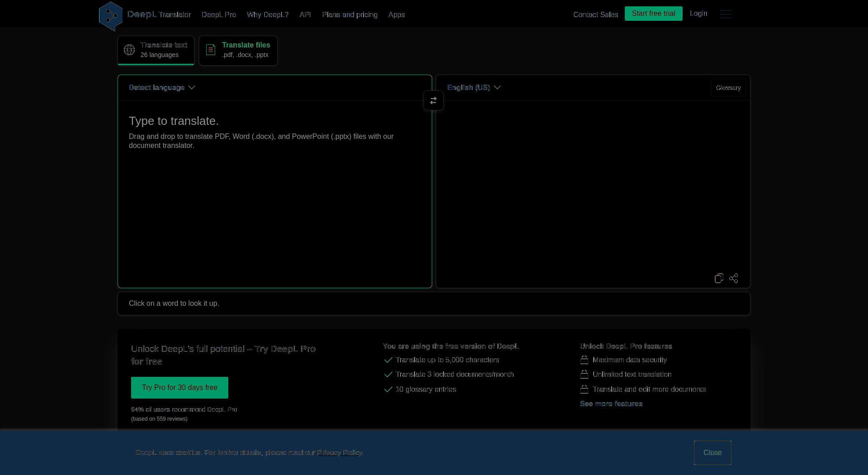Click 'Unlock DeepL Pro features' heading
868x475 pixels.
pos(626,347)
